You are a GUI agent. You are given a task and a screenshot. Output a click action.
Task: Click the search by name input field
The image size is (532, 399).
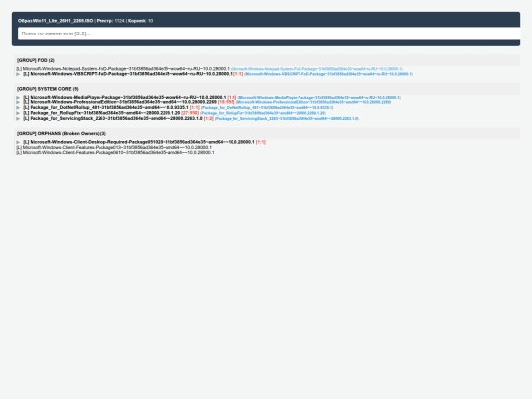pyautogui.click(x=269, y=33)
